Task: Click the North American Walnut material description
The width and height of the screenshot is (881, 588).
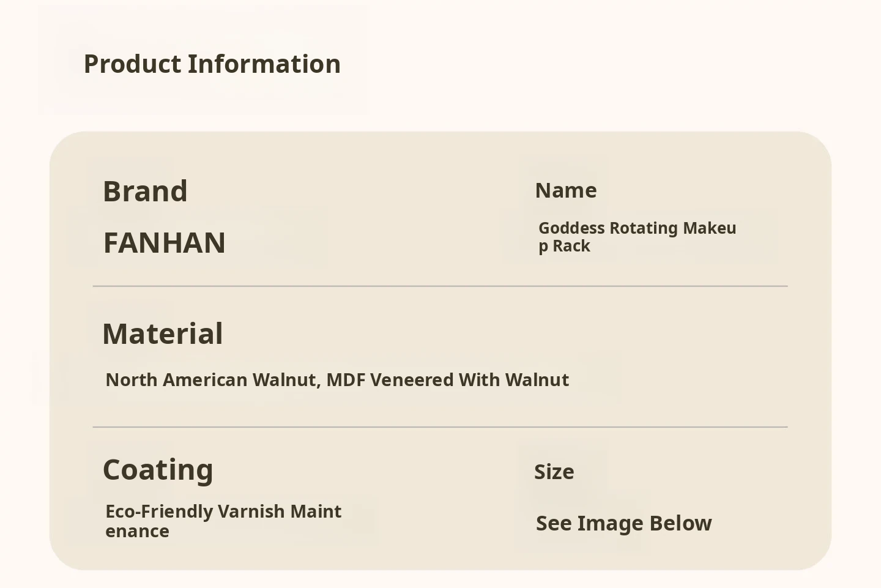Action: click(x=337, y=380)
